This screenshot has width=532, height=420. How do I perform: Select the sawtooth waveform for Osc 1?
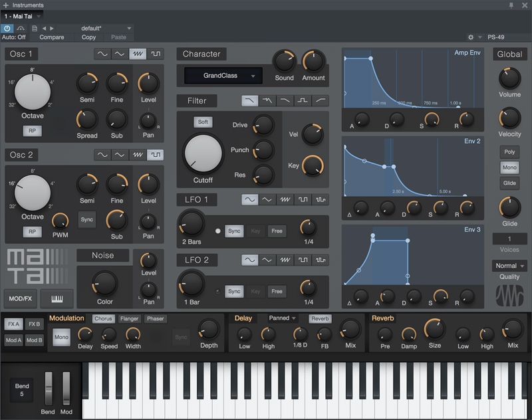tap(138, 54)
